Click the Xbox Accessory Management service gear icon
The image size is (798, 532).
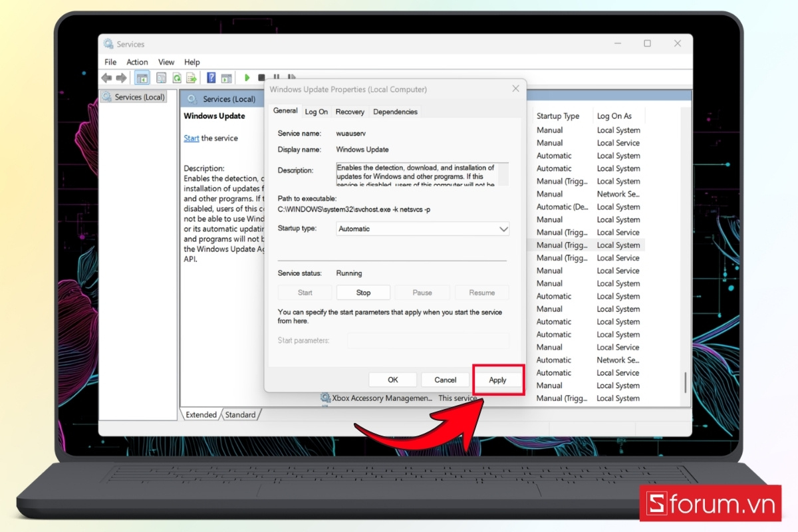(x=325, y=398)
